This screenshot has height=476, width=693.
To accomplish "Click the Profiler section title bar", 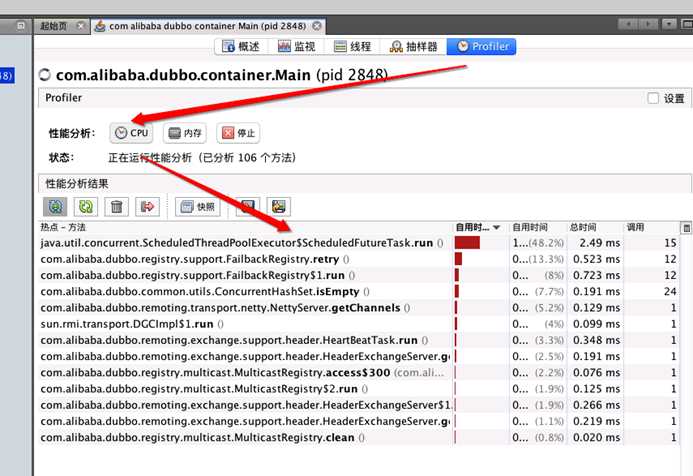I will [364, 98].
